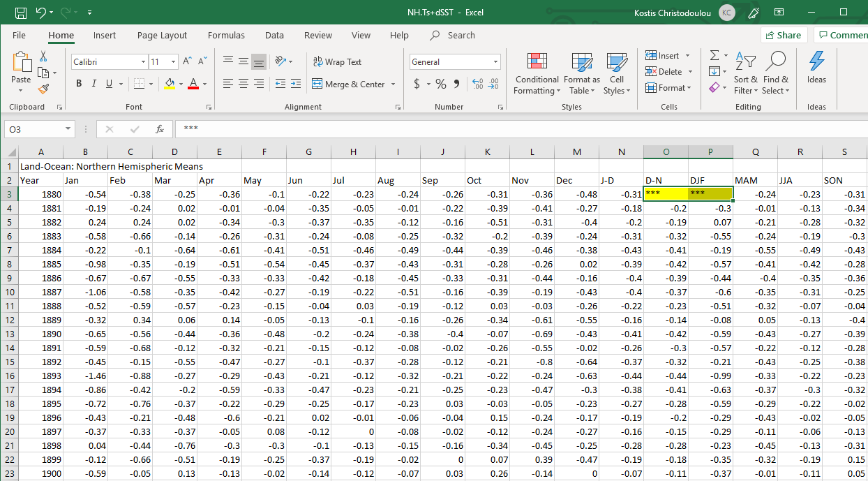Viewport: 868px width, 481px height.
Task: Click the AutoSum sigma icon
Action: (x=714, y=55)
